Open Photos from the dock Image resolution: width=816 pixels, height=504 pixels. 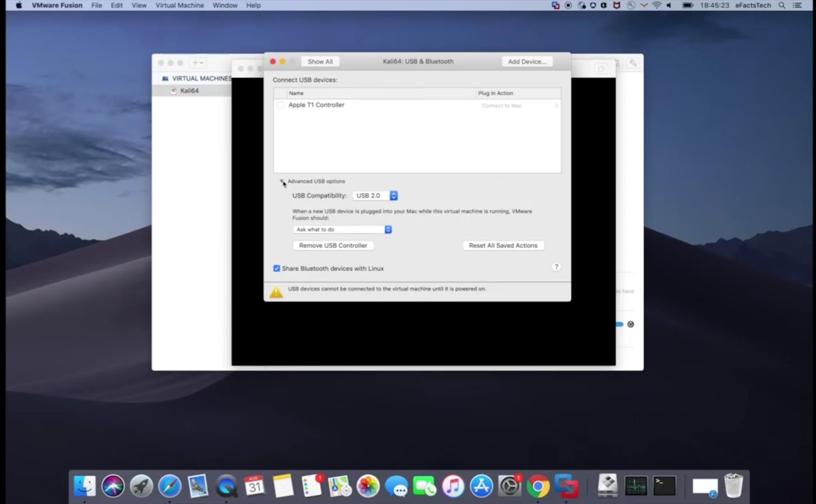point(368,486)
